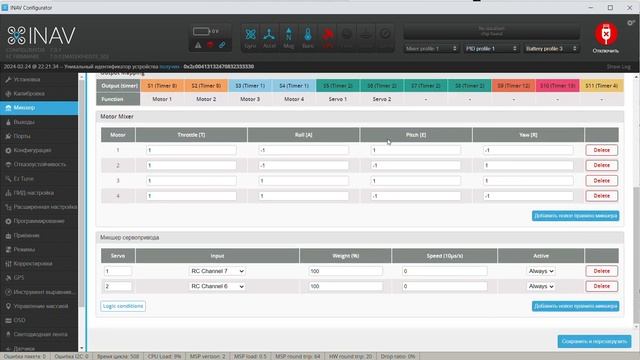The height and width of the screenshot is (360, 640).
Task: Open the Ez Tune tab icon
Action: [x=8, y=179]
